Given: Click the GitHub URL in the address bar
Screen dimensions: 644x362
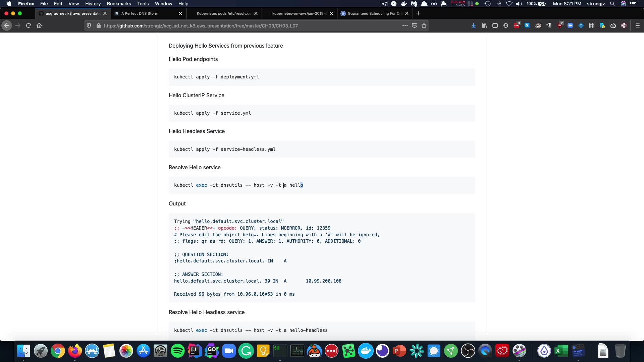Looking at the screenshot, I should pos(201,26).
